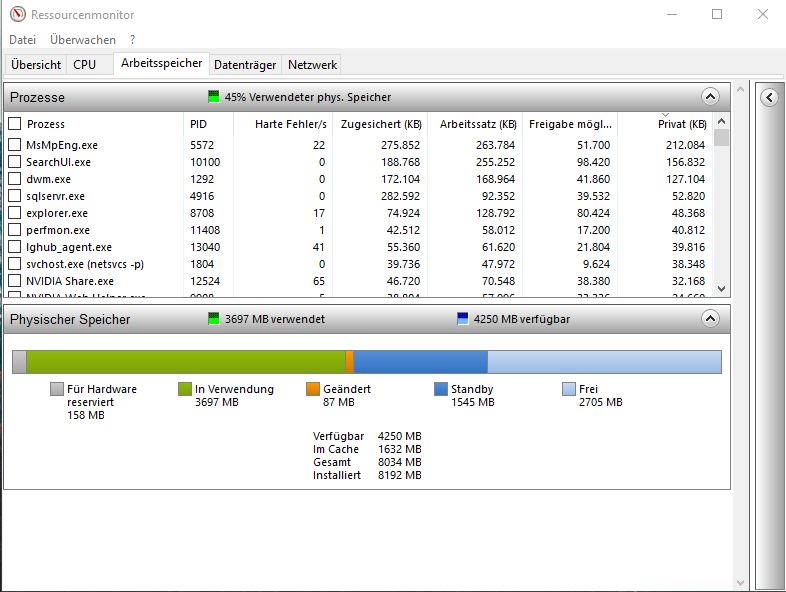Check the explorer.exe process checkbox
The height and width of the screenshot is (592, 786).
(x=15, y=213)
